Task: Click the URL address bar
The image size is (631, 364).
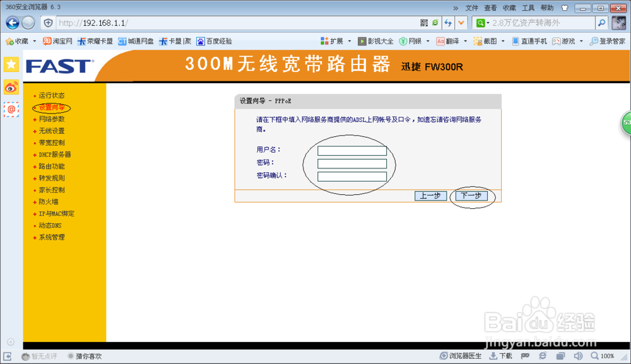Action: 237,23
